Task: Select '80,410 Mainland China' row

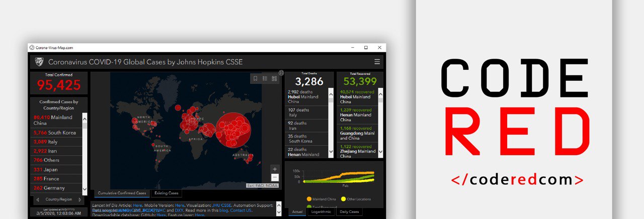Action: click(x=57, y=120)
